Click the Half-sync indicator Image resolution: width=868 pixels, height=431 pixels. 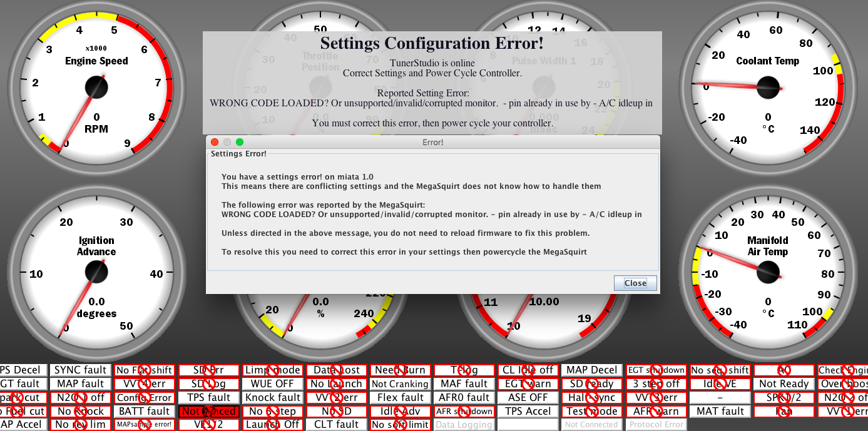(591, 397)
